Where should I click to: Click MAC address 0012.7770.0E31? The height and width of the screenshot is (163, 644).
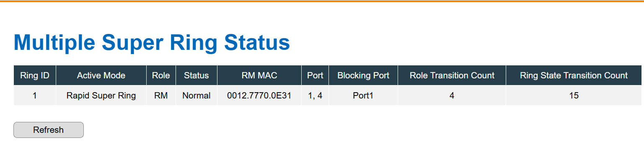click(259, 96)
